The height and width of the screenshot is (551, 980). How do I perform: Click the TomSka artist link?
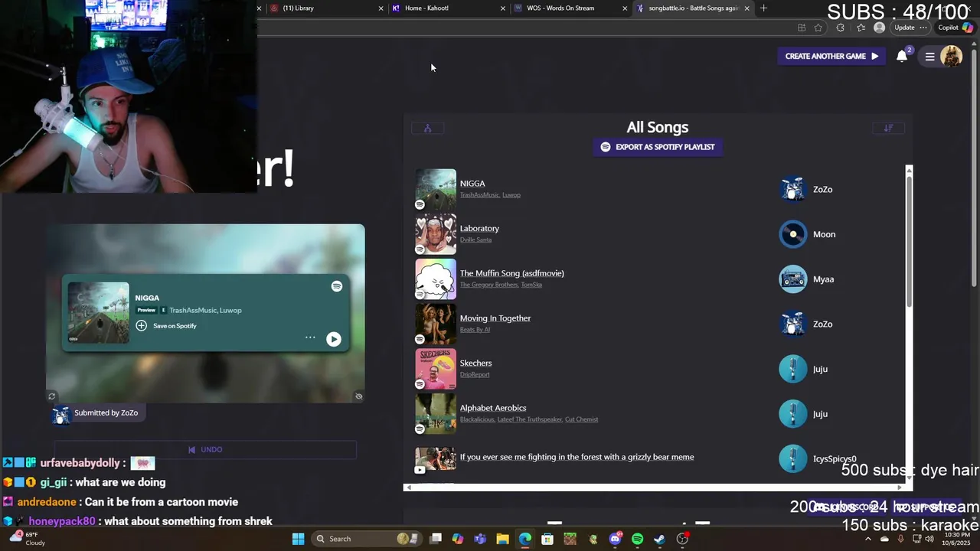[x=531, y=285]
